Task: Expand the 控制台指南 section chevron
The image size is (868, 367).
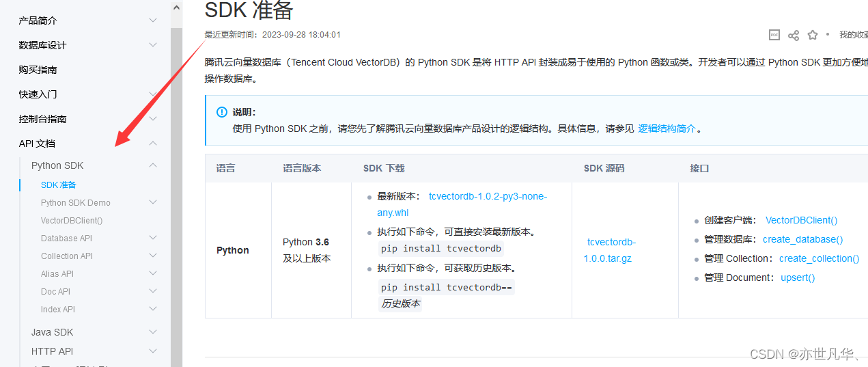Action: coord(153,119)
